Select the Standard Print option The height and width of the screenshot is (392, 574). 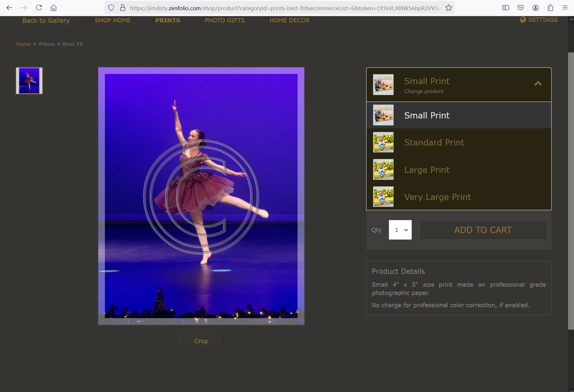tap(459, 142)
